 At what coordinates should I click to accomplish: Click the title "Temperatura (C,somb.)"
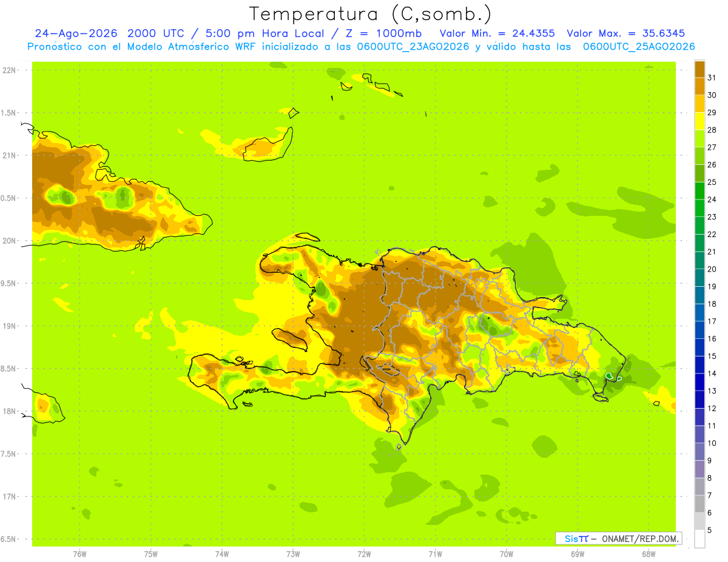(x=371, y=14)
